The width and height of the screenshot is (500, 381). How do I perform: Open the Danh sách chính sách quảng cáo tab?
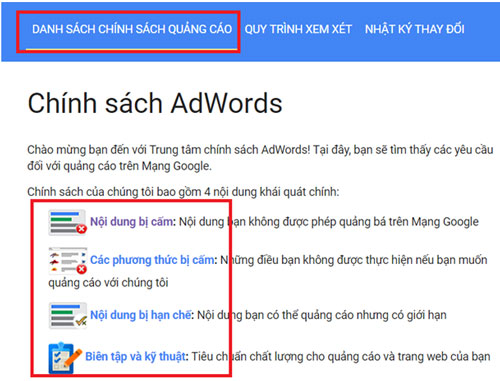click(132, 29)
